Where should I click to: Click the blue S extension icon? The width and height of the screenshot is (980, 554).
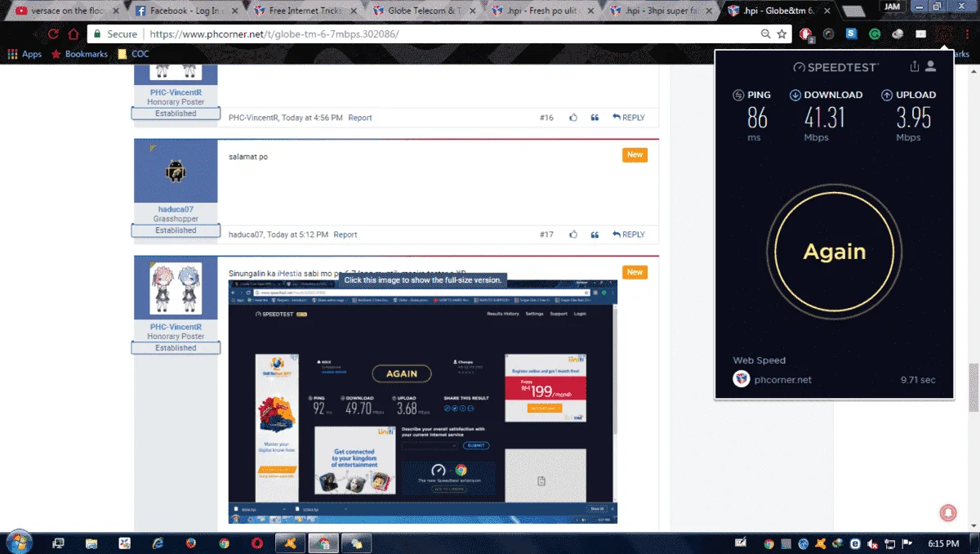pyautogui.click(x=851, y=34)
